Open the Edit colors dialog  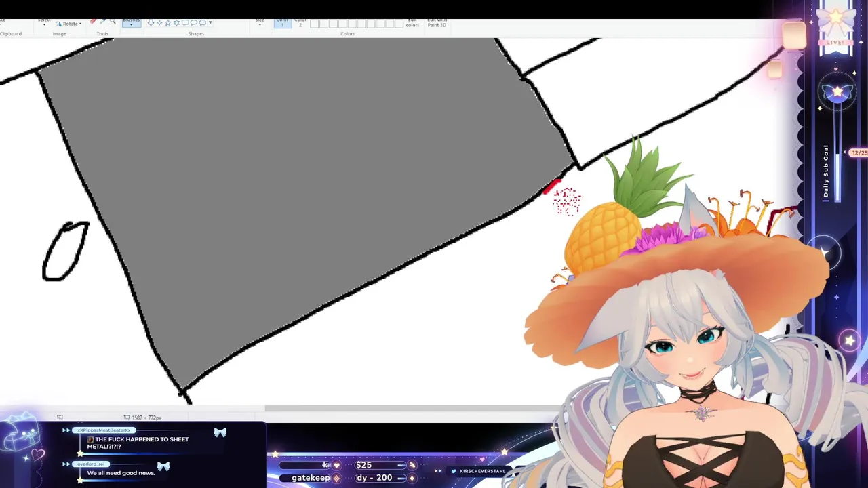pos(412,23)
